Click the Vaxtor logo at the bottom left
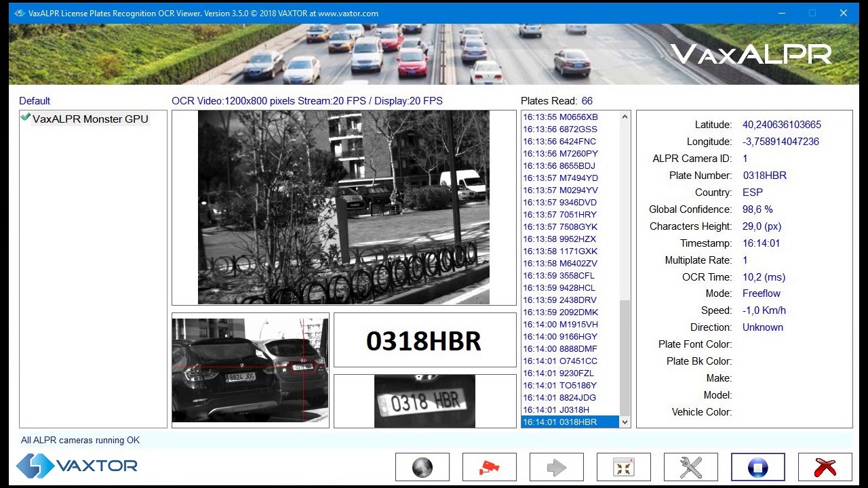 point(77,466)
